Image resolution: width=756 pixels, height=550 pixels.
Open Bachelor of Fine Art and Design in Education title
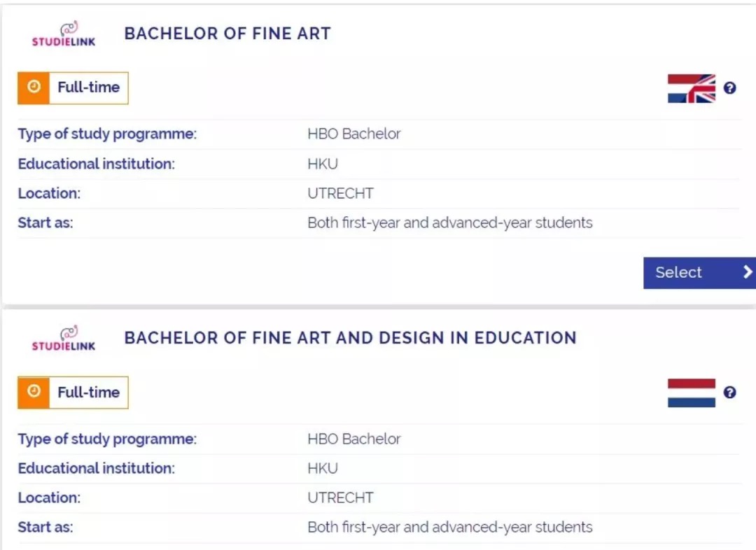click(x=351, y=338)
